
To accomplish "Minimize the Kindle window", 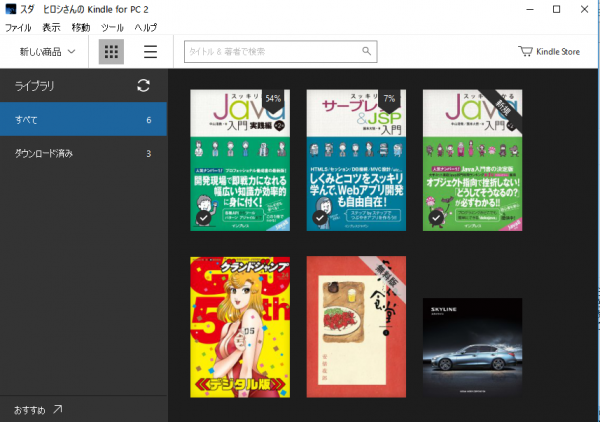I will [530, 9].
